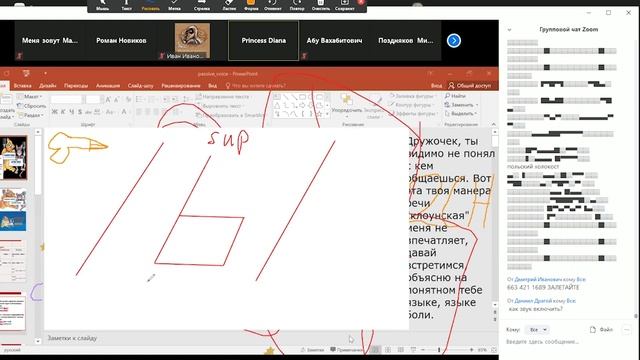640x360 pixels.
Task: Select the Рисовать drawing tool
Action: point(150,5)
